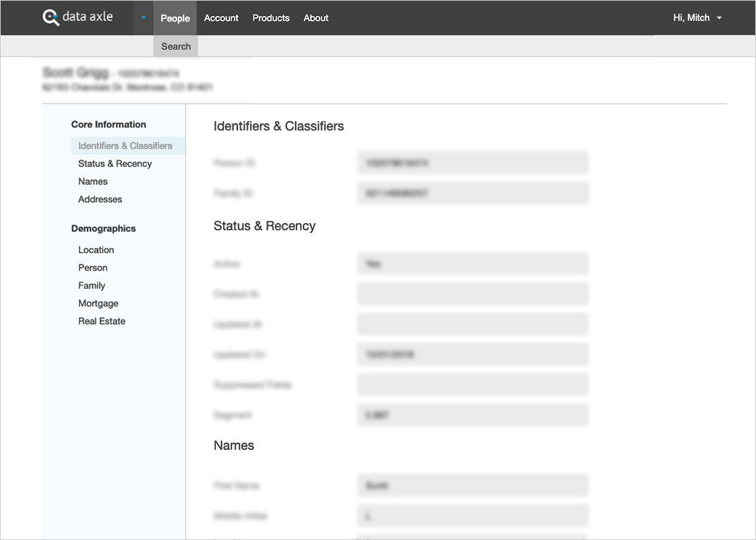Focus the First Name field
Image resolution: width=756 pixels, height=540 pixels.
click(x=472, y=486)
